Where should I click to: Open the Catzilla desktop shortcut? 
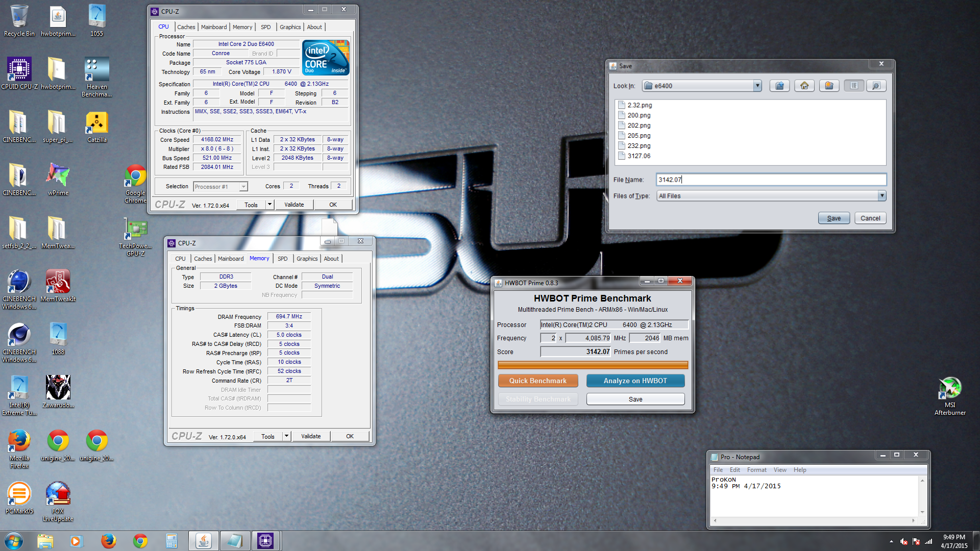[x=96, y=127]
